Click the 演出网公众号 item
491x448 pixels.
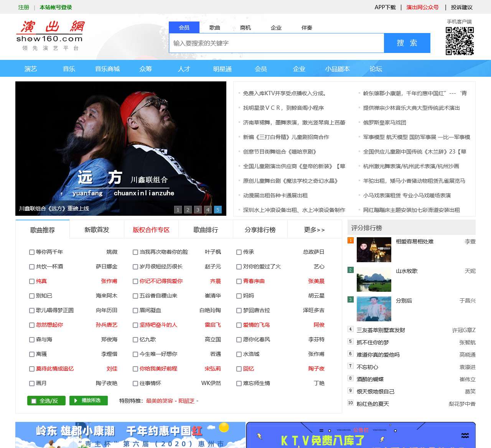point(422,7)
